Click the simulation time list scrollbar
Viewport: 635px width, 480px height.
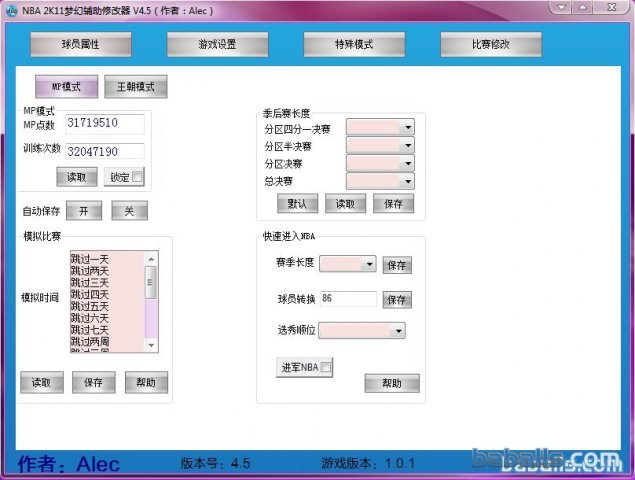tap(151, 300)
